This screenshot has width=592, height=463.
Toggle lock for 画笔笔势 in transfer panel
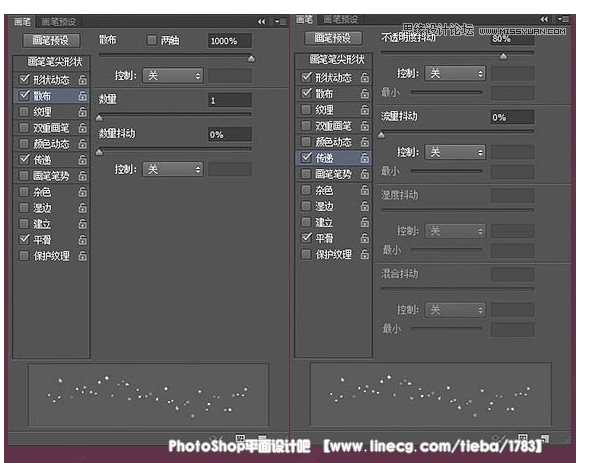[364, 174]
